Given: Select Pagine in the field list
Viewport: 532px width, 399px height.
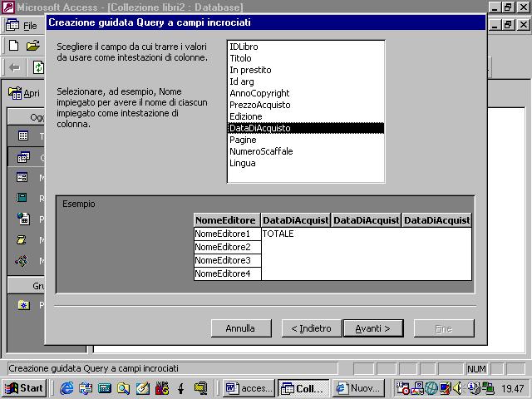Looking at the screenshot, I should click(x=306, y=140).
